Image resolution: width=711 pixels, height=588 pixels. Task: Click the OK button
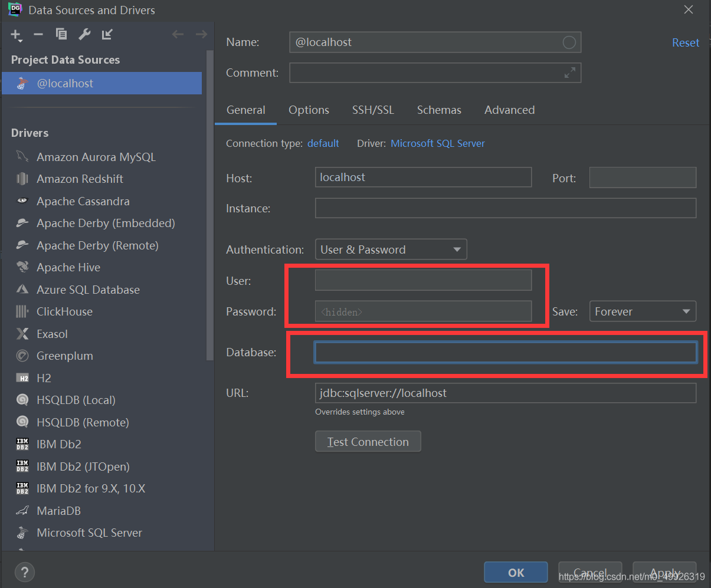point(516,572)
